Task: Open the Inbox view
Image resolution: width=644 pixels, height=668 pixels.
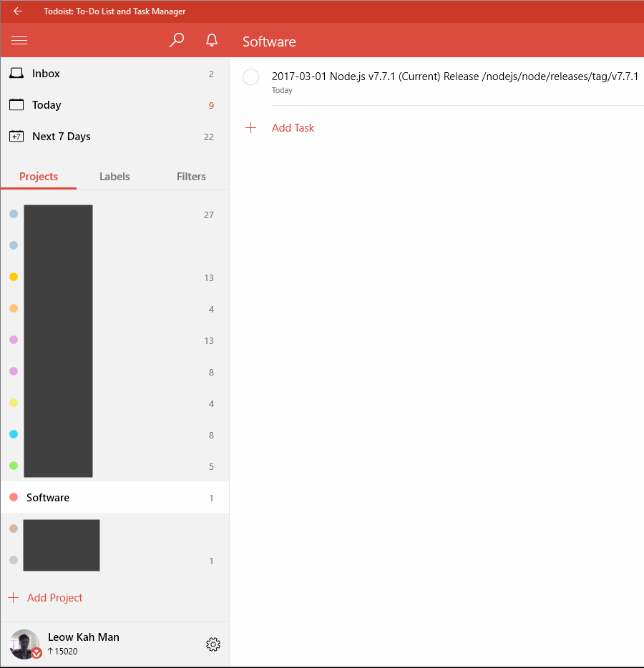Action: click(115, 73)
